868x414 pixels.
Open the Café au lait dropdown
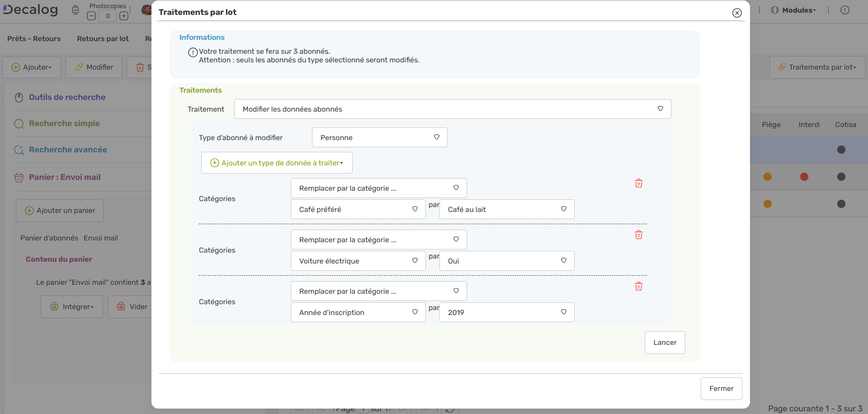pyautogui.click(x=507, y=209)
